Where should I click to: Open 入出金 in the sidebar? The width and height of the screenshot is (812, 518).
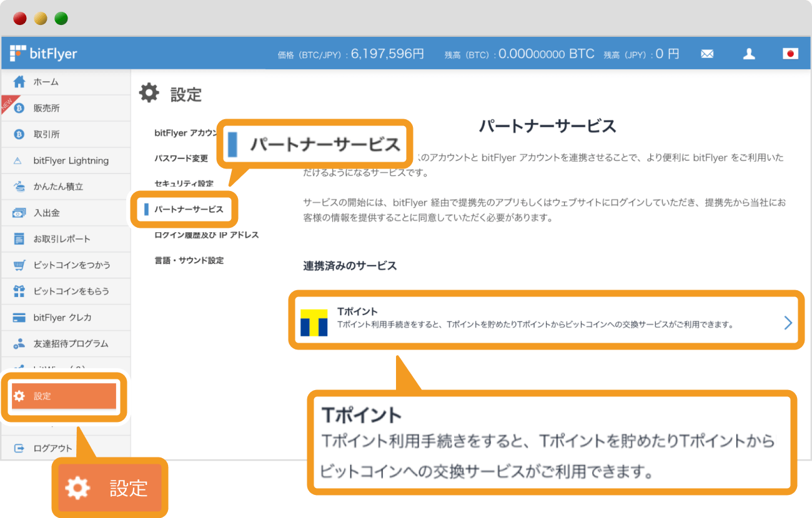point(47,213)
